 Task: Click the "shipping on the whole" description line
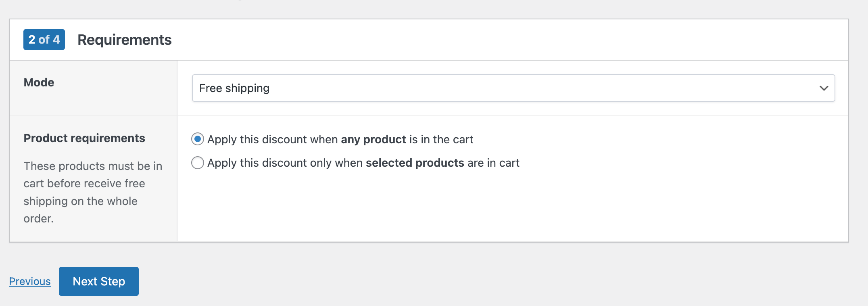(x=81, y=201)
